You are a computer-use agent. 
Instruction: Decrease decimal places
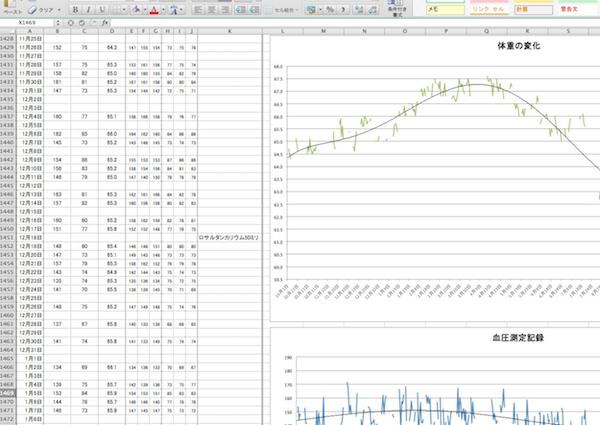(373, 10)
